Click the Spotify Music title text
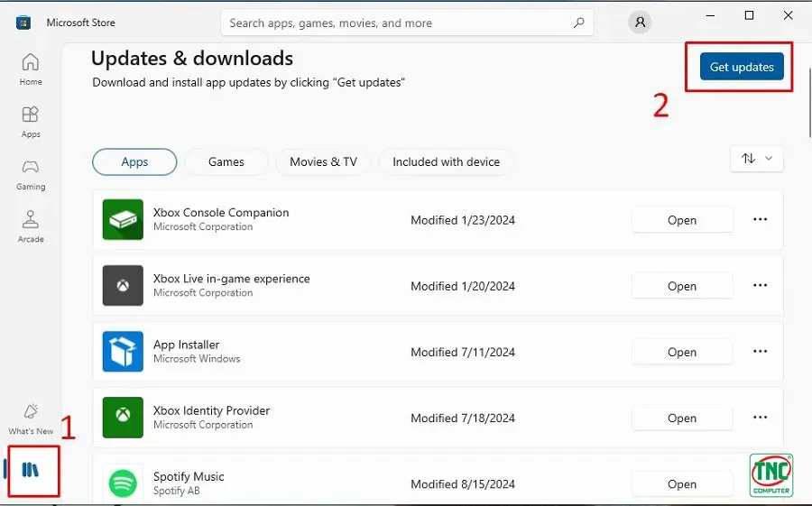The width and height of the screenshot is (812, 506). pos(189,476)
